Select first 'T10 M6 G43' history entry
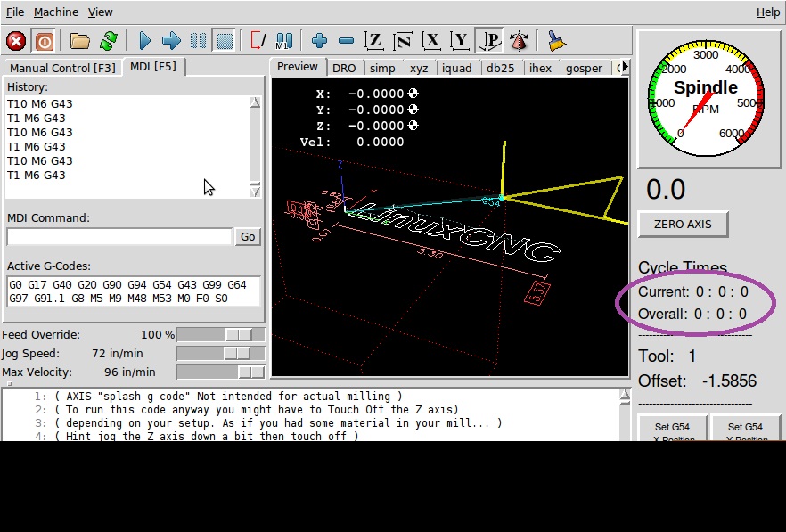 pos(40,103)
